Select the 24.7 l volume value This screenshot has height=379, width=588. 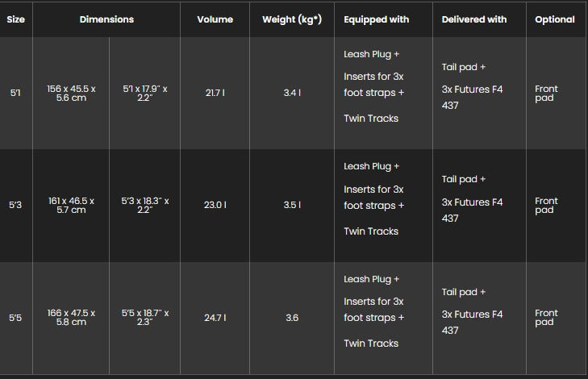coord(215,318)
